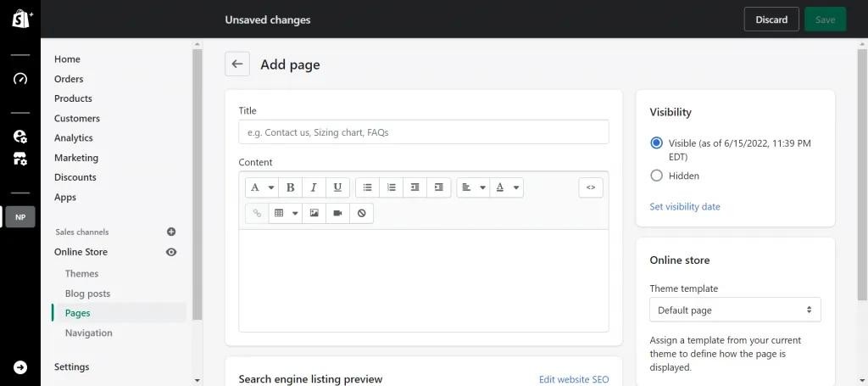Click the sidebar scroll up arrow
The height and width of the screenshot is (386, 868).
click(198, 44)
